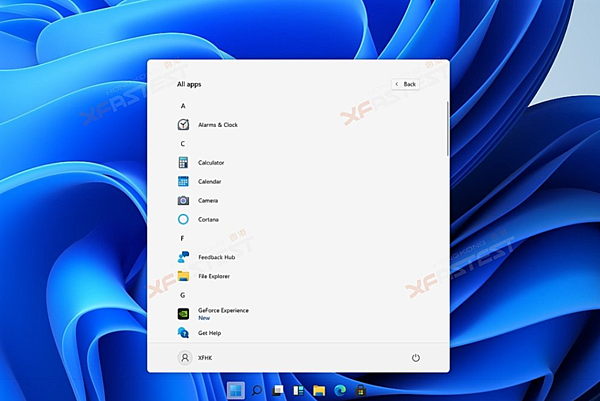The image size is (600, 401).
Task: Open the Get Help icon
Action: click(x=183, y=333)
